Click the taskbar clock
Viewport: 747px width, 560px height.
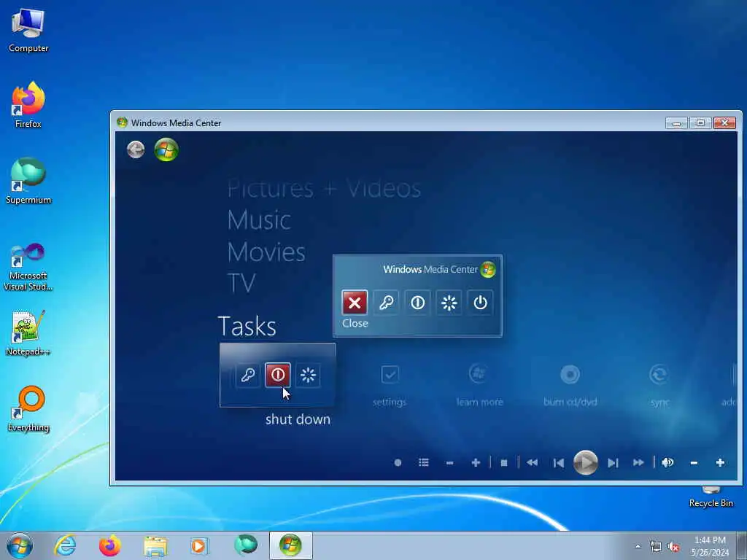[710, 546]
